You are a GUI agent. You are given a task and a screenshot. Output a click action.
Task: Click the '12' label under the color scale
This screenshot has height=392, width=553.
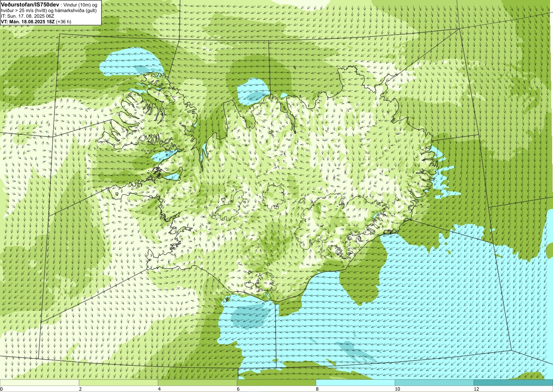coord(476,389)
